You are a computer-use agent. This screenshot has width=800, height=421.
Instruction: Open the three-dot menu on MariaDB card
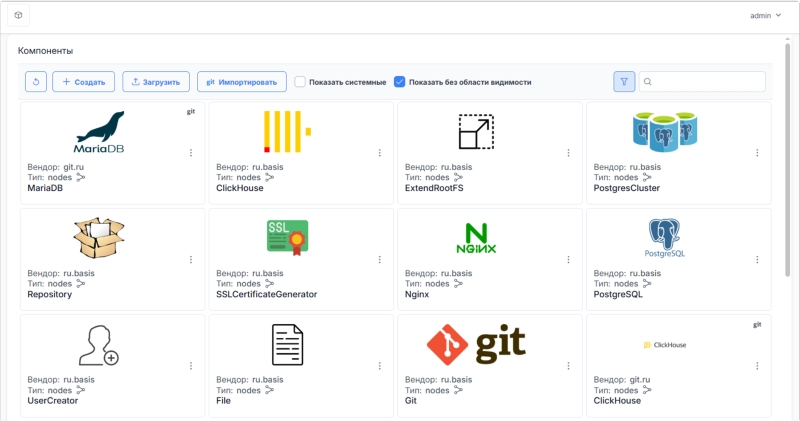(x=191, y=153)
